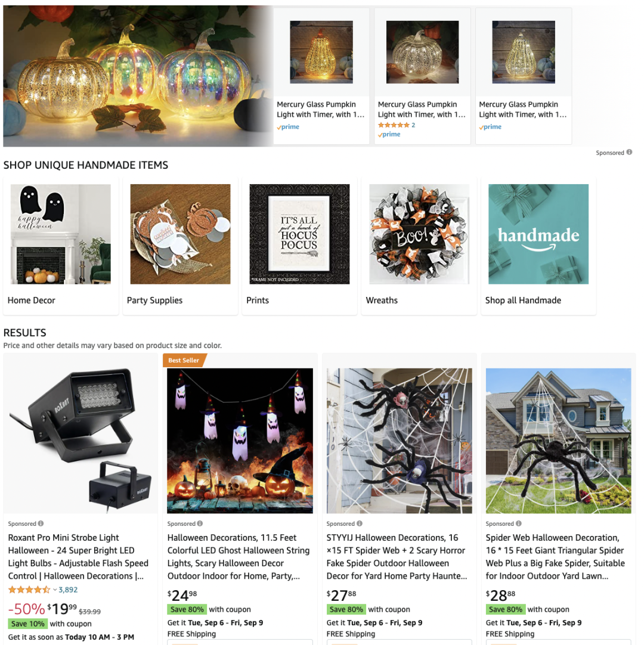Click the first Mercury Glass Pumpkin Light thumbnail
This screenshot has width=644, height=645.
pos(321,52)
